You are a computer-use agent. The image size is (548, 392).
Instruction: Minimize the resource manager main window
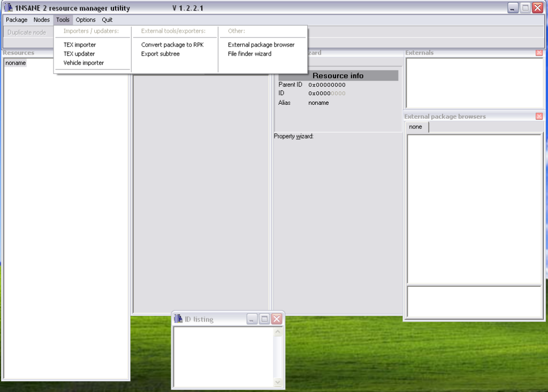513,7
